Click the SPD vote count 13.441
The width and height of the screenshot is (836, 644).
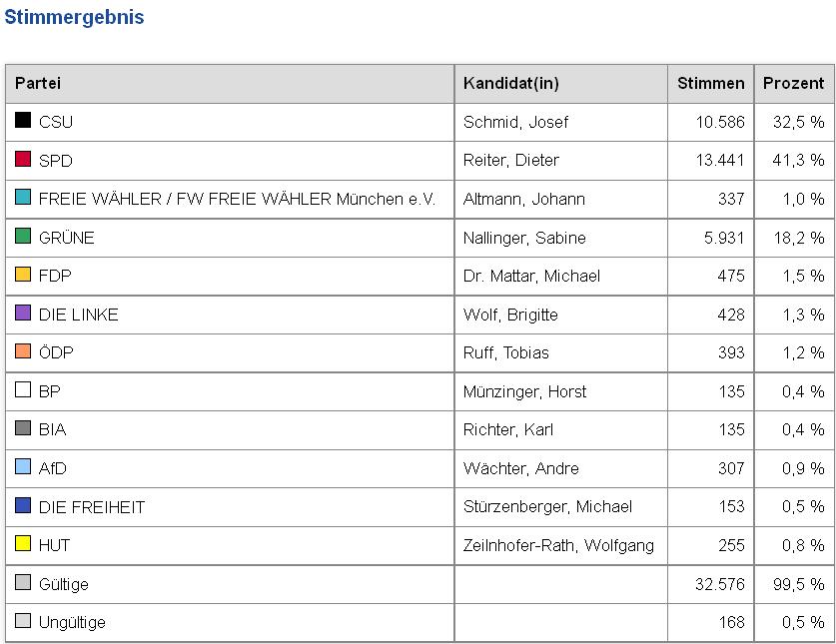719,161
